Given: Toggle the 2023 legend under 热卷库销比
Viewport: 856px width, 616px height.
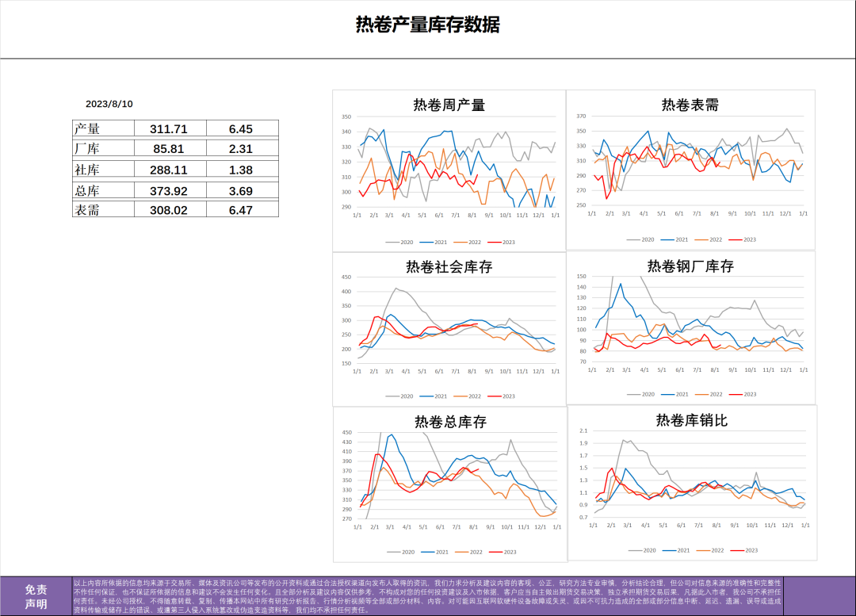Looking at the screenshot, I should click(754, 549).
